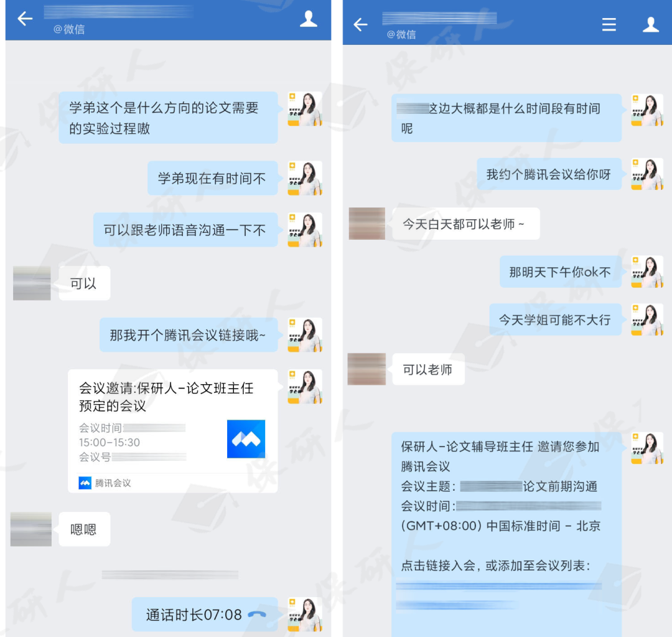This screenshot has height=637, width=672.
Task: Tap the student avatar beside 今天白天都可以老师
Action: 367,224
